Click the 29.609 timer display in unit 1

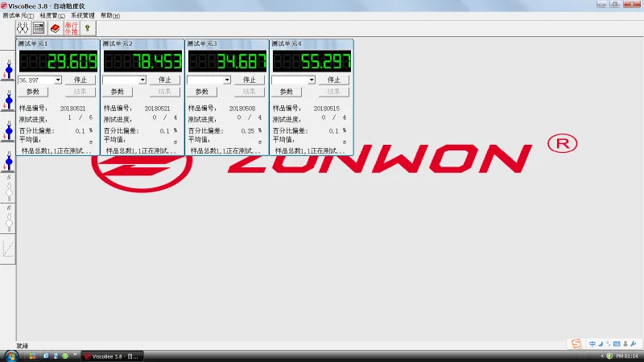[58, 61]
